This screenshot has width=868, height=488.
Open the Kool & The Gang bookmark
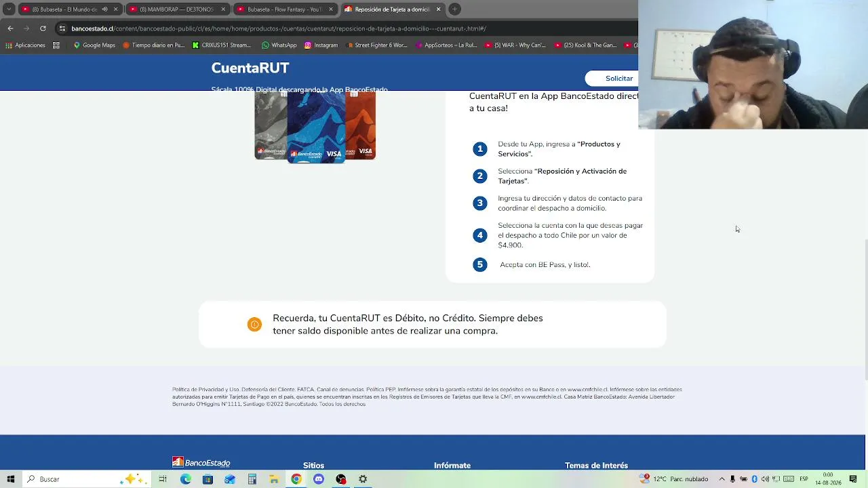[586, 45]
